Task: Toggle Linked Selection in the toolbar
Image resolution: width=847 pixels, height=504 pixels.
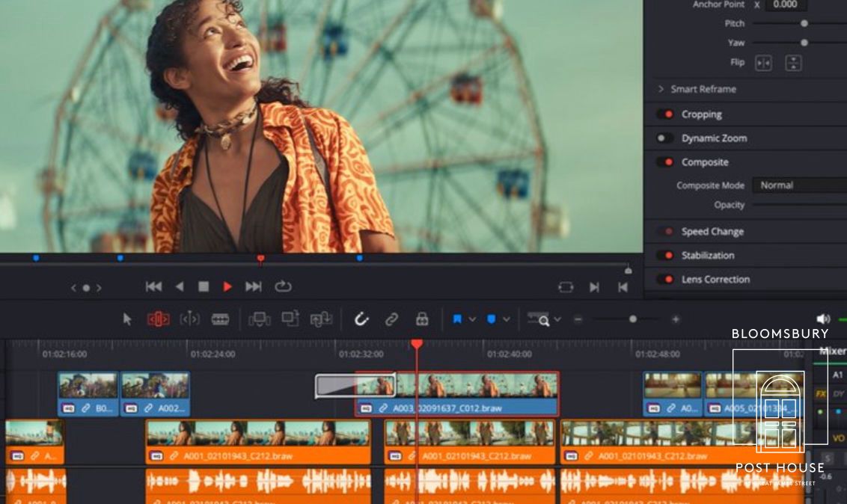Action: coord(391,319)
